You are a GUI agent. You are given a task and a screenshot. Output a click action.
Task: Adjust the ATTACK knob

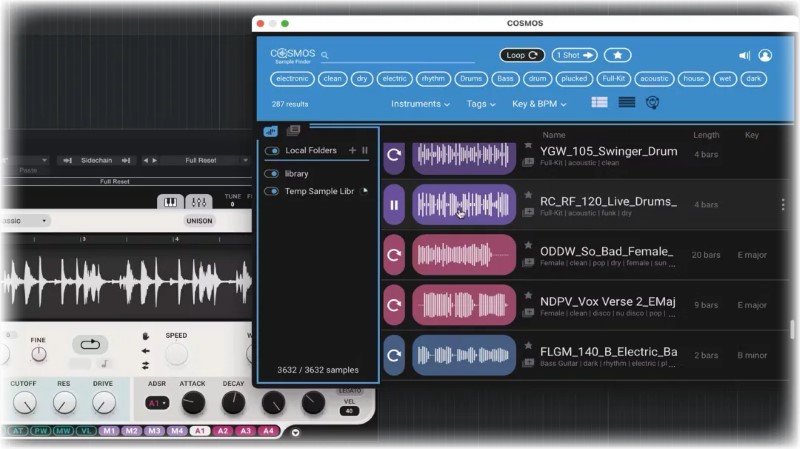[x=193, y=403]
